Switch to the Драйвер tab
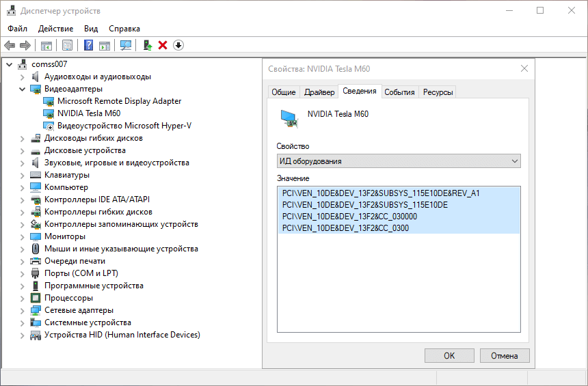The image size is (588, 386). [x=319, y=92]
